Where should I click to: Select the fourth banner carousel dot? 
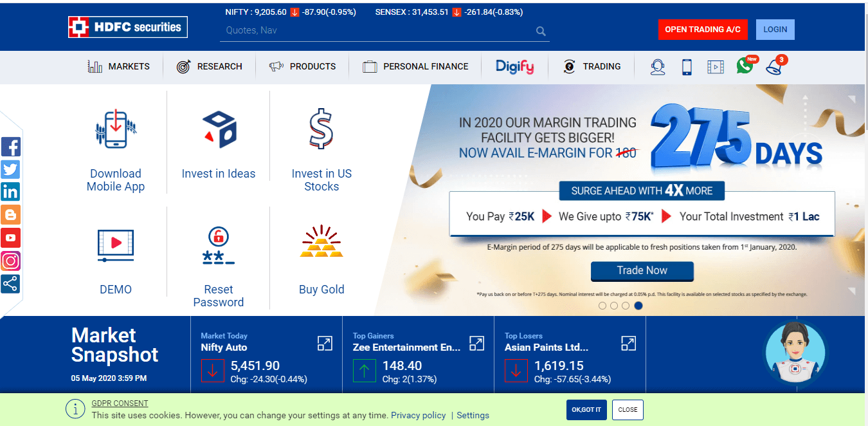[x=638, y=306]
